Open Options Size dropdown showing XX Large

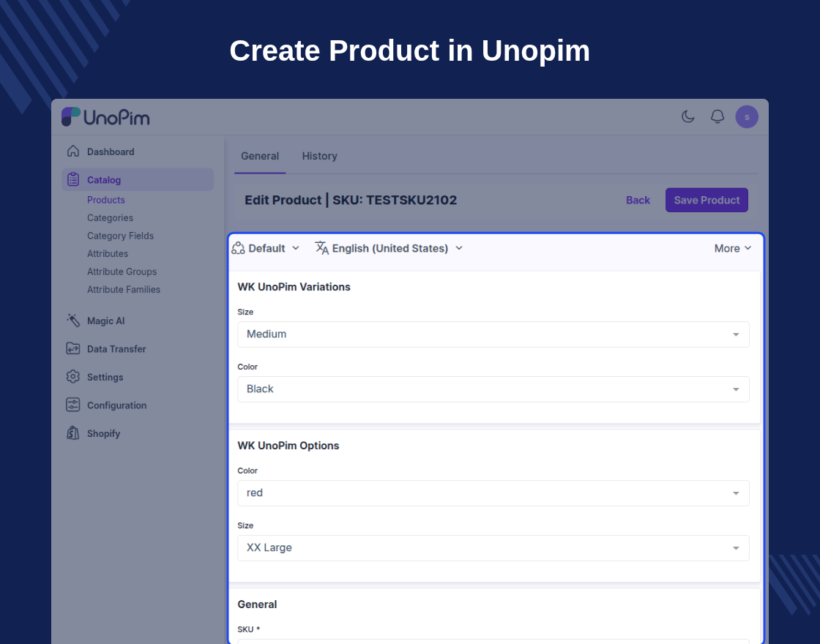click(493, 548)
